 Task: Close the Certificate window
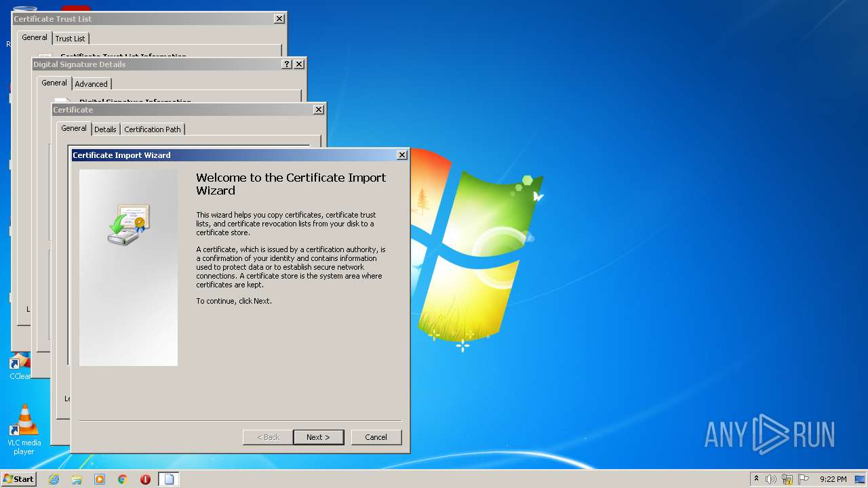[x=319, y=110]
